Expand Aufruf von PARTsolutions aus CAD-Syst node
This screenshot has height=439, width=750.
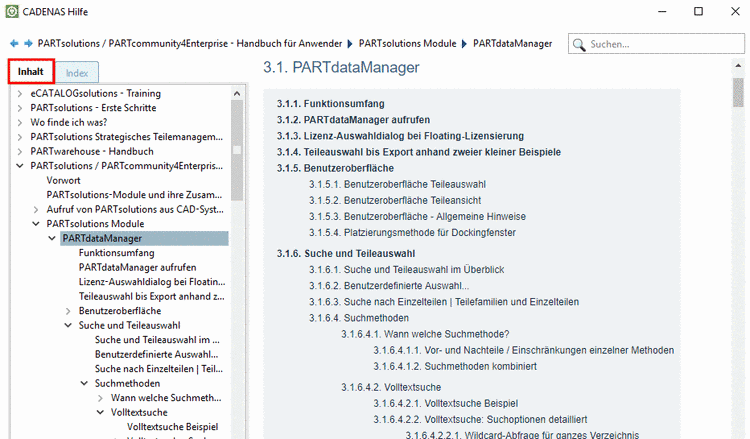[36, 209]
